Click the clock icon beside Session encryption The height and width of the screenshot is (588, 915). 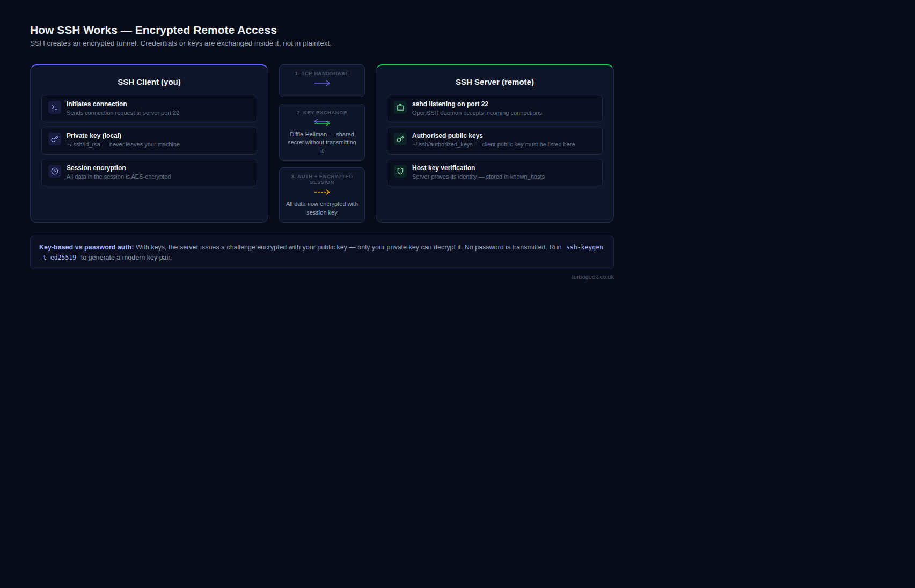(x=55, y=171)
